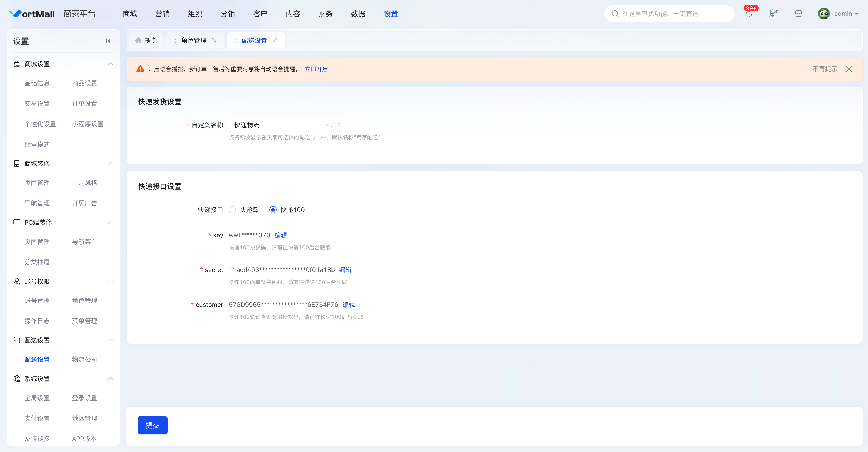Edit the customer value
The height and width of the screenshot is (452, 868).
348,304
